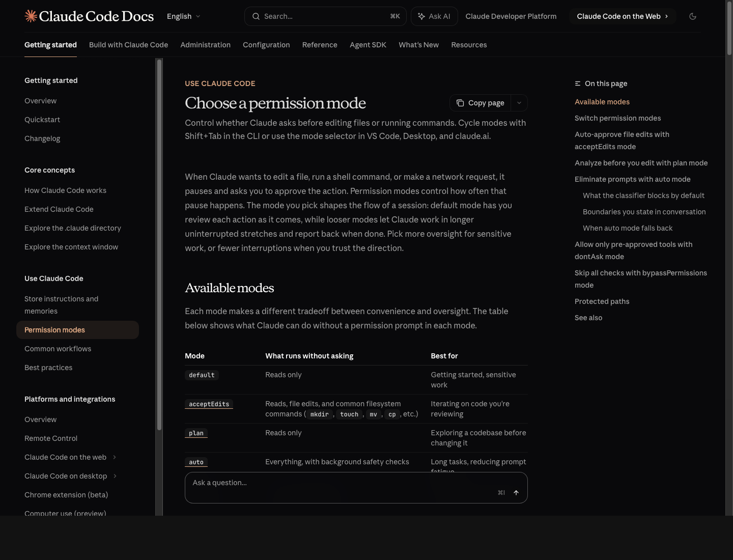Screen dimensions: 733x560
Task: Open the Build with Claude Code tab
Action: point(128,45)
